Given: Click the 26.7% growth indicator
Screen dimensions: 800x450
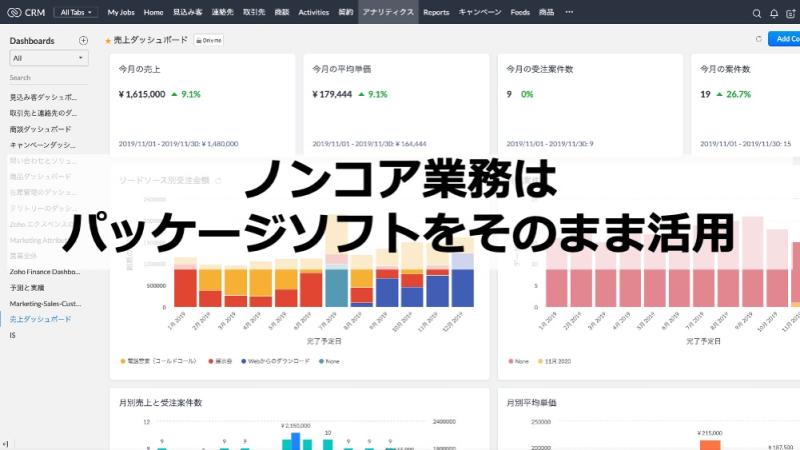Looking at the screenshot, I should 734,94.
